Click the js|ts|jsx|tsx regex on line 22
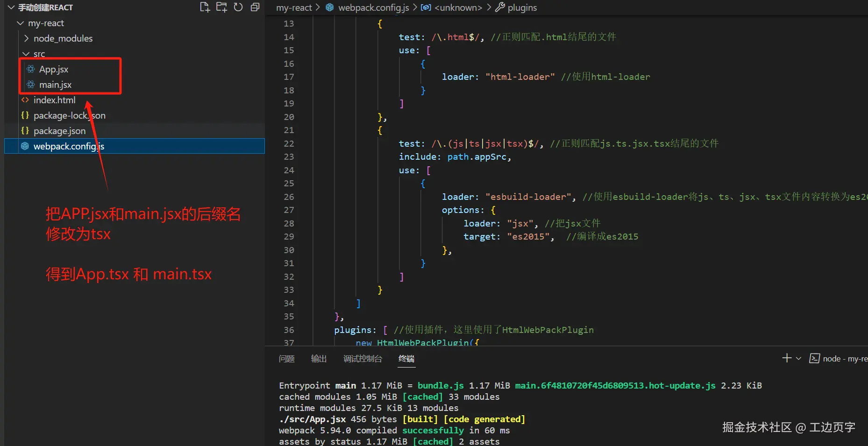The height and width of the screenshot is (446, 868). (484, 143)
